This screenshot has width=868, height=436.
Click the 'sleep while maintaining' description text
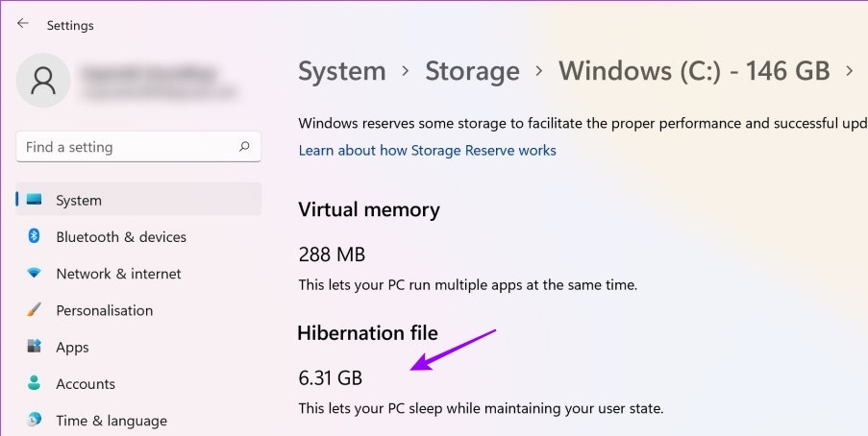pos(481,409)
